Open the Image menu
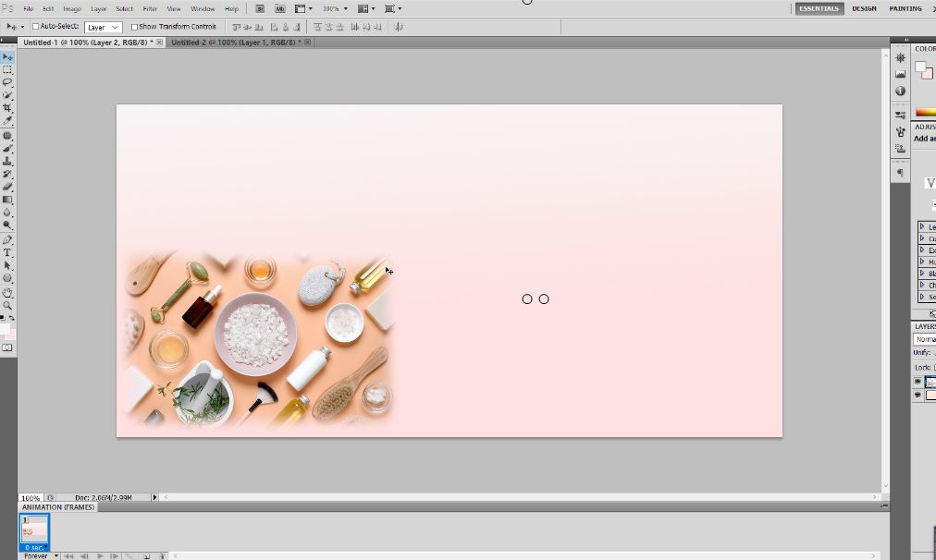Screen dimensions: 936x560 tap(72, 9)
